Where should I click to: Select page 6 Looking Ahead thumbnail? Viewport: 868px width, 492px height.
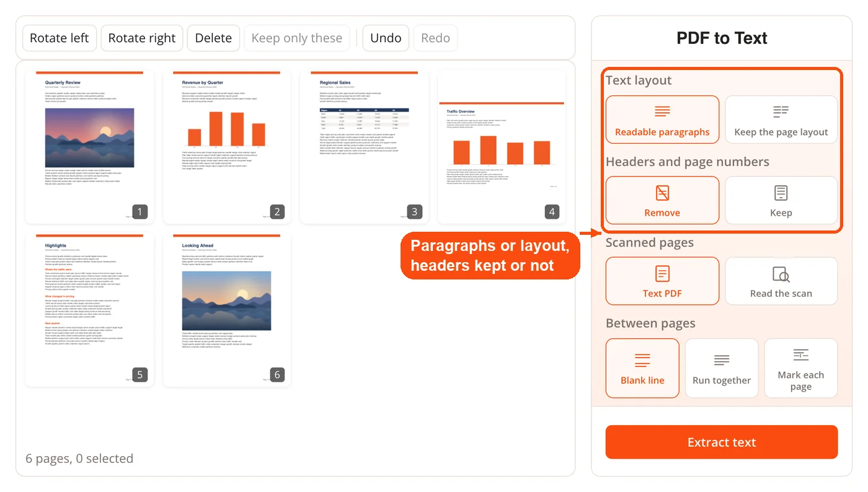(x=227, y=310)
